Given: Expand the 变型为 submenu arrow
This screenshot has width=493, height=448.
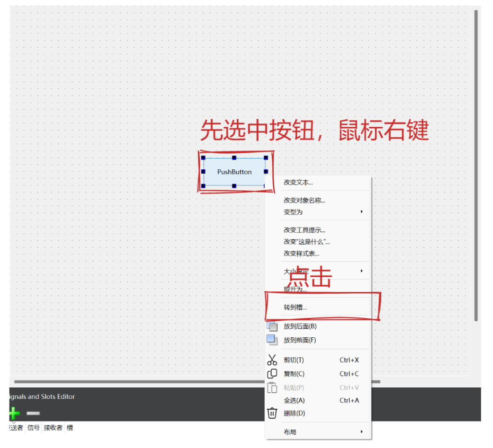Looking at the screenshot, I should (x=362, y=212).
